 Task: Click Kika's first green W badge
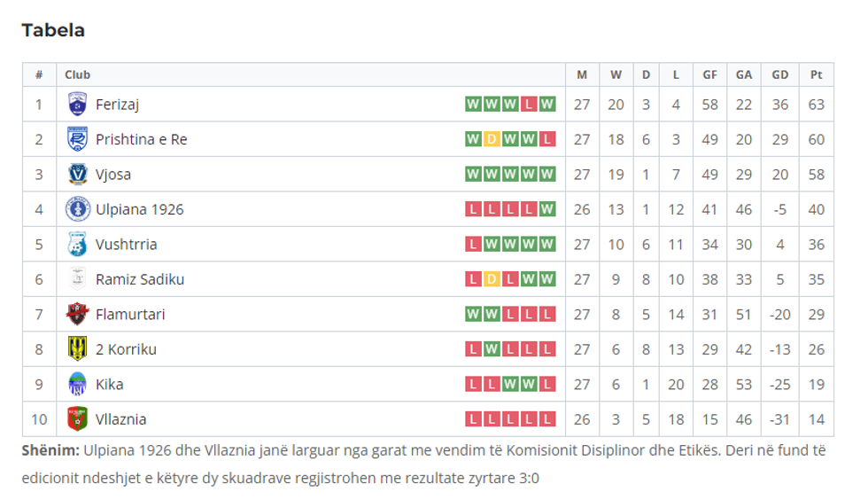click(510, 384)
